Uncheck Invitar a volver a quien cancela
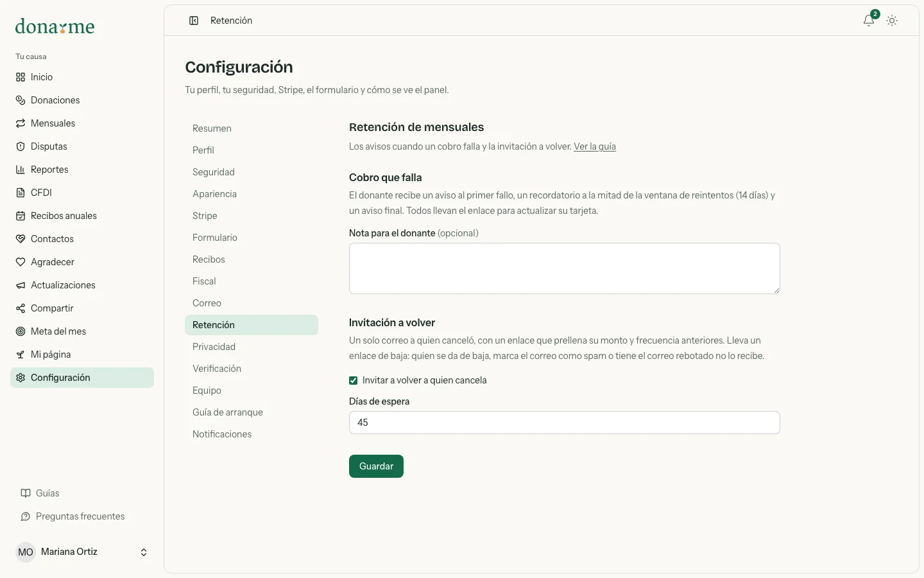Screen dimensions: 924x578 coord(353,380)
